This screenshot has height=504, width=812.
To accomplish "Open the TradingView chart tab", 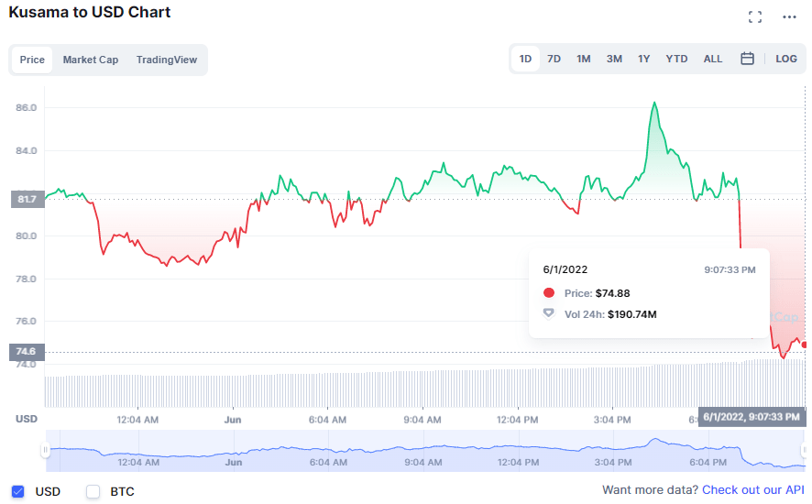I will click(167, 60).
